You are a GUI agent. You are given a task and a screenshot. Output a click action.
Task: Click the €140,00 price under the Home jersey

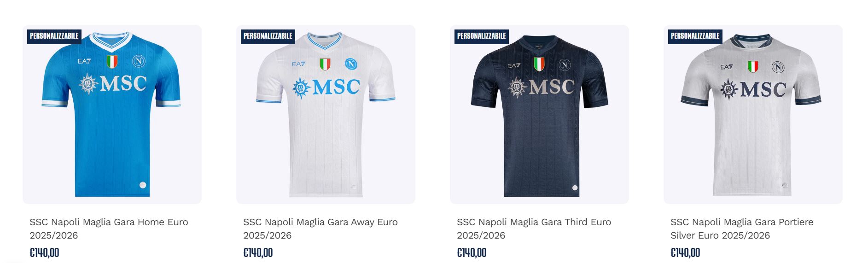[x=44, y=253]
